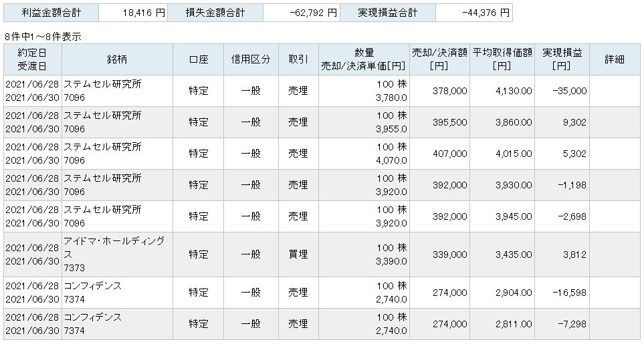
Task: Click the 3,435.00 average acquisition price
Action: [x=514, y=254]
